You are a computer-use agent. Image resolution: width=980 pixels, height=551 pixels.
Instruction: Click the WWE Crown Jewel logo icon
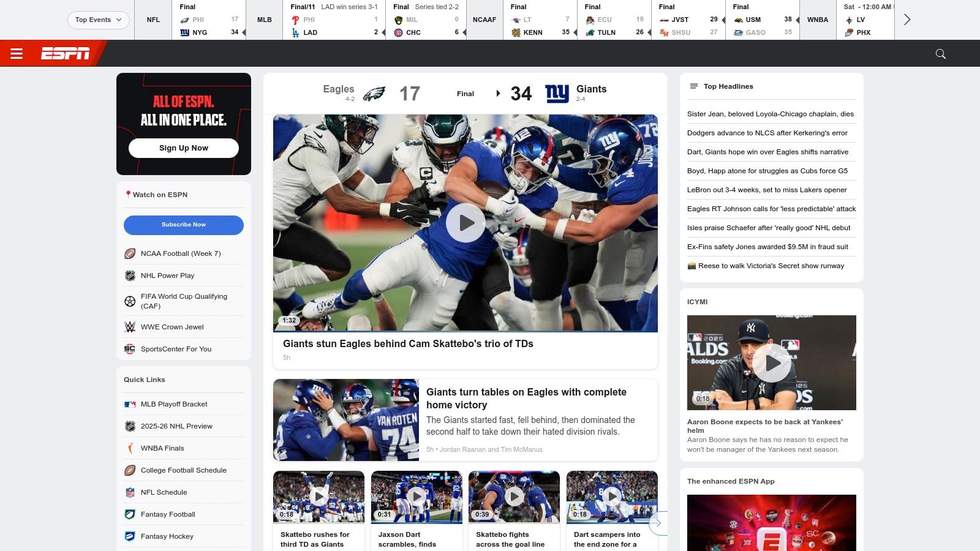tap(130, 327)
